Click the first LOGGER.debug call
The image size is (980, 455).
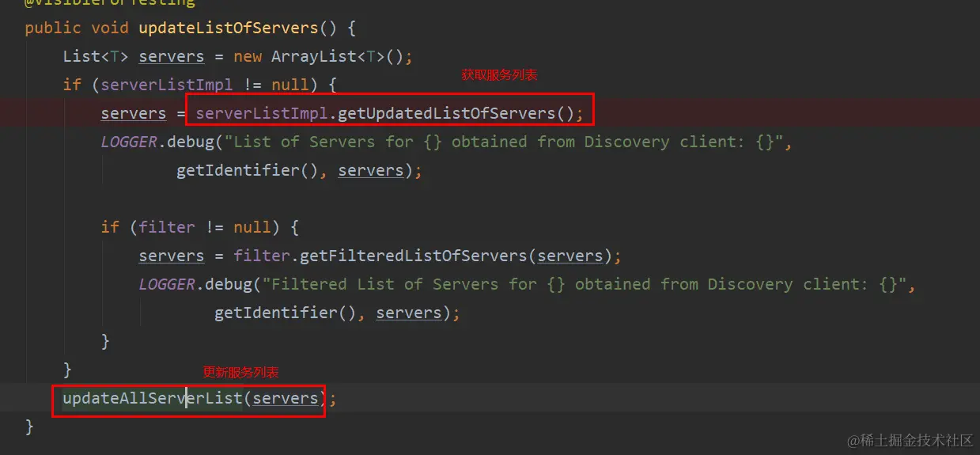157,142
